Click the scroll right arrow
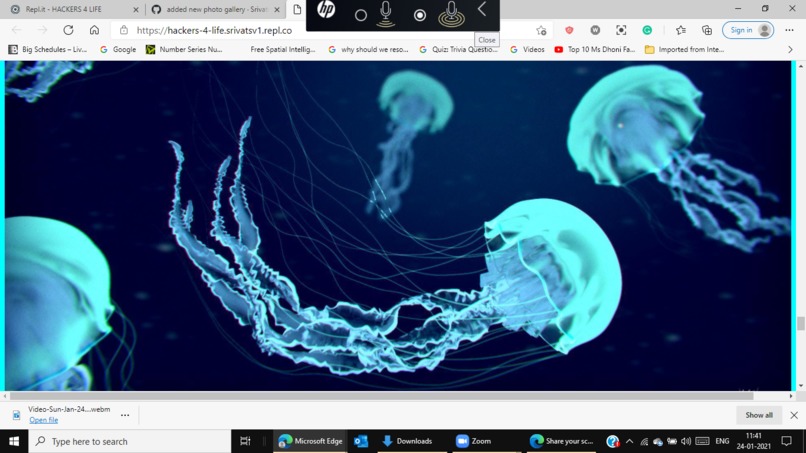 pos(791,395)
